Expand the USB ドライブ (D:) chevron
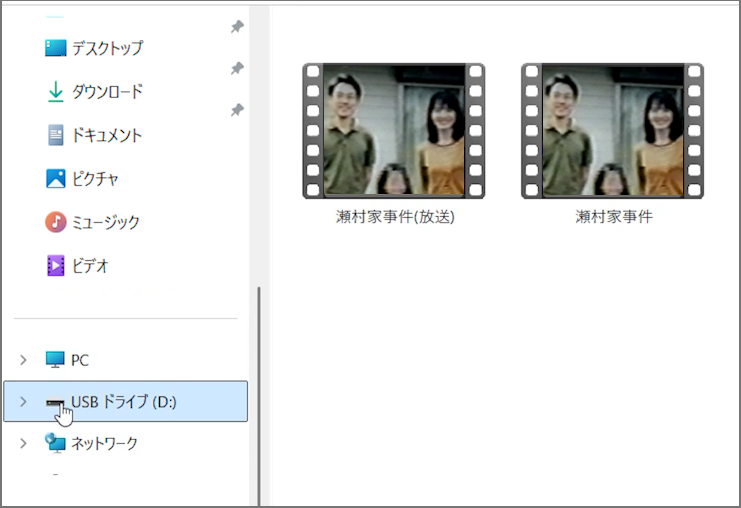The width and height of the screenshot is (741, 508). pos(23,402)
